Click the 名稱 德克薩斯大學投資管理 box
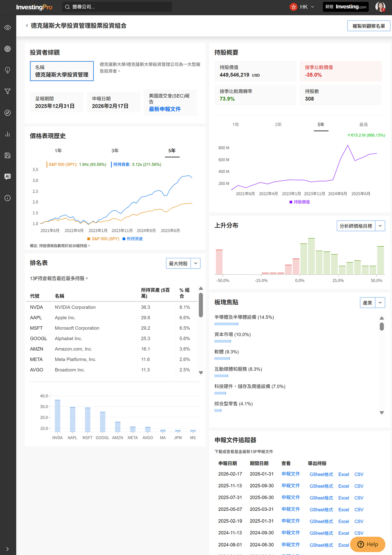Screen dimensions: 392x555 coord(62,71)
